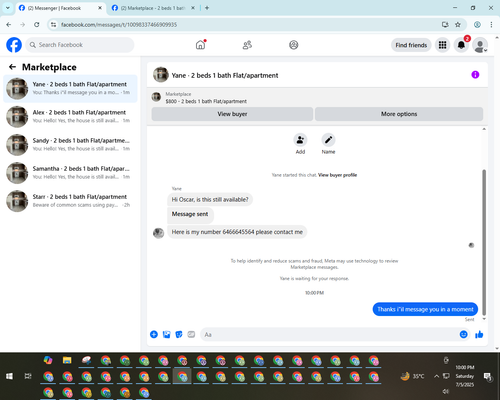Open the Starr conversation
The width and height of the screenshot is (500, 400).
click(x=70, y=201)
